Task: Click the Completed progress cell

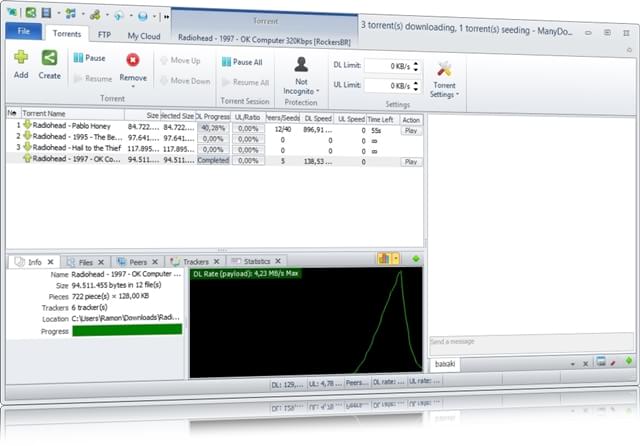Action: coord(213,160)
